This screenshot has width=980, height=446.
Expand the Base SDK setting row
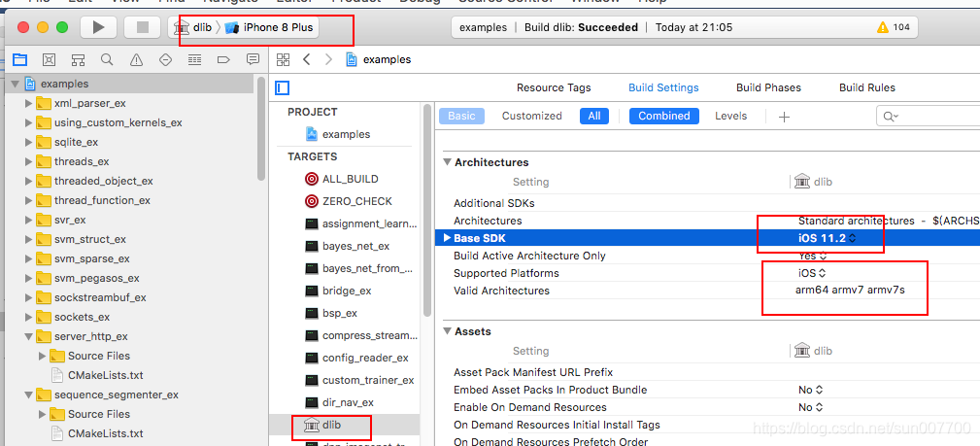click(x=447, y=238)
